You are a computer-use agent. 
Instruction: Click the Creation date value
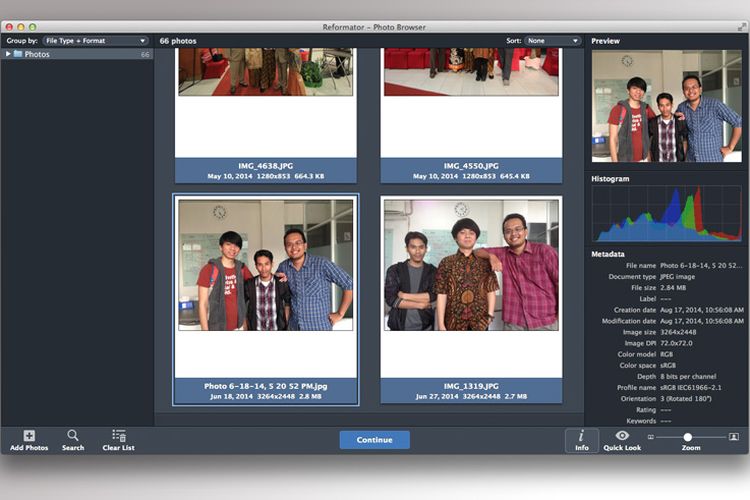click(x=702, y=310)
